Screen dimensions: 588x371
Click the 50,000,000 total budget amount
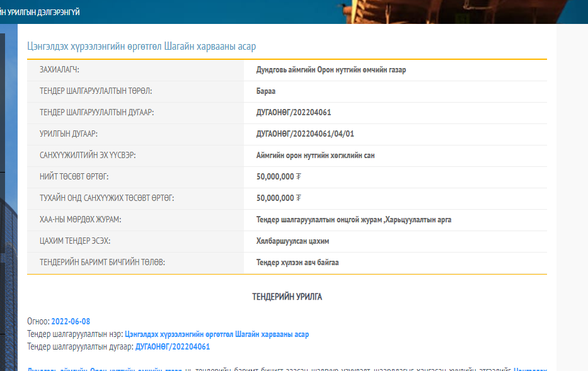click(275, 177)
